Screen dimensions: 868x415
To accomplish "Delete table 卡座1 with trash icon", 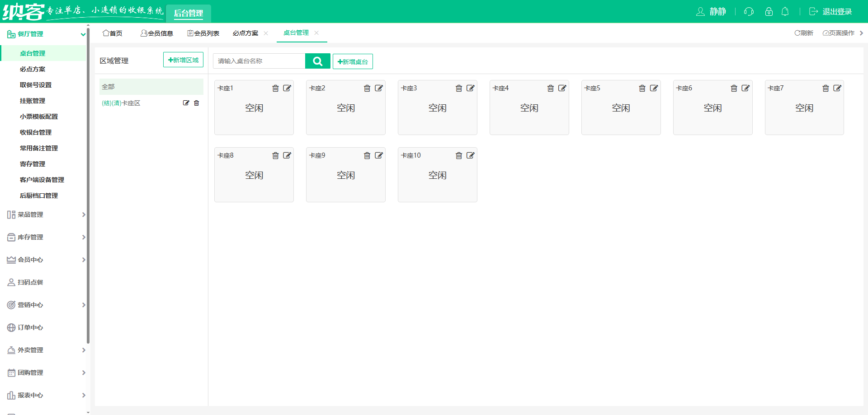I will coord(275,89).
